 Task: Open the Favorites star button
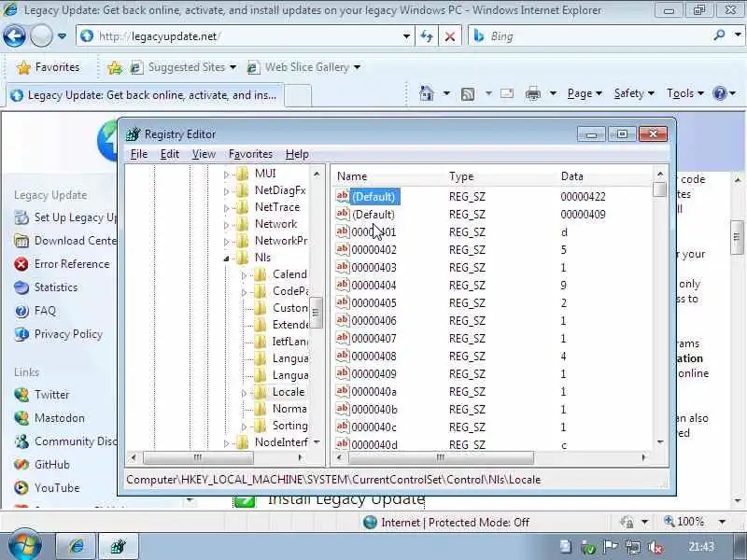(x=48, y=67)
